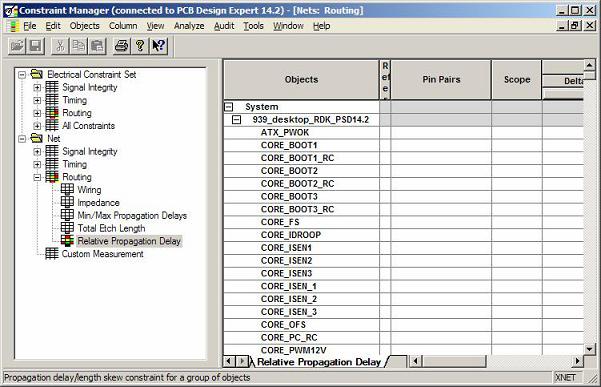Click the horizontal scrollbar left arrow
The width and height of the screenshot is (601, 387).
pos(415,361)
